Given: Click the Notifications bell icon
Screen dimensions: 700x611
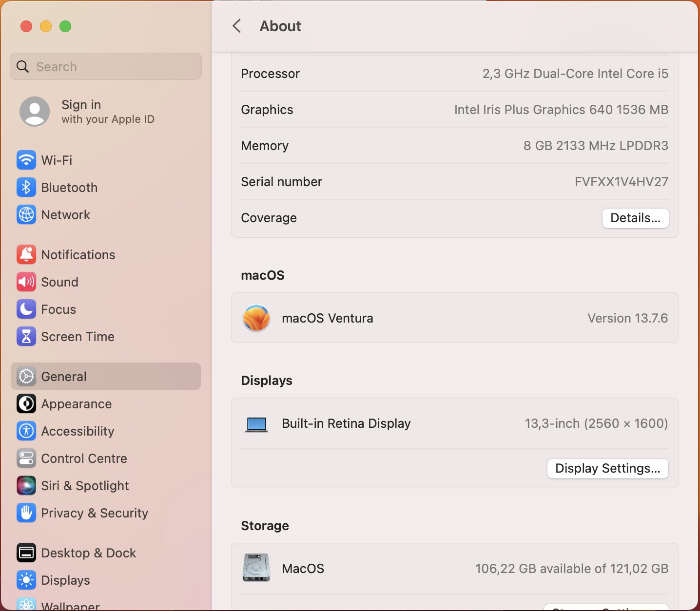Looking at the screenshot, I should (26, 254).
